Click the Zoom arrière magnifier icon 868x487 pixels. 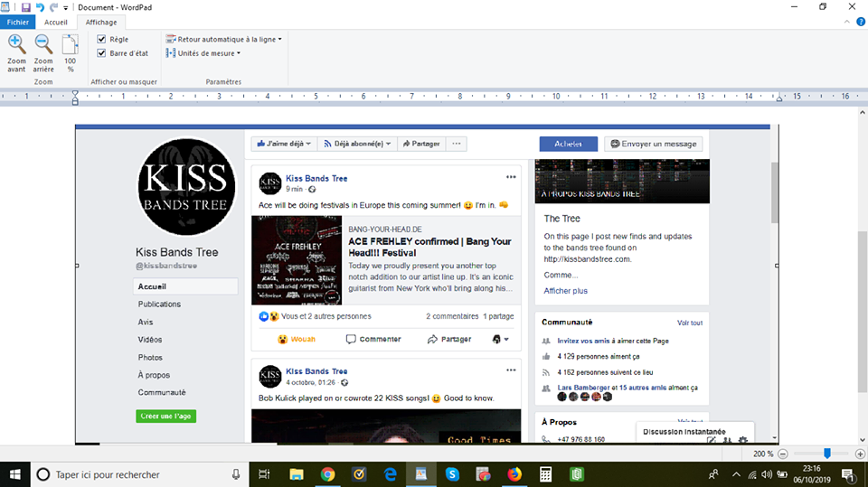pos(42,43)
